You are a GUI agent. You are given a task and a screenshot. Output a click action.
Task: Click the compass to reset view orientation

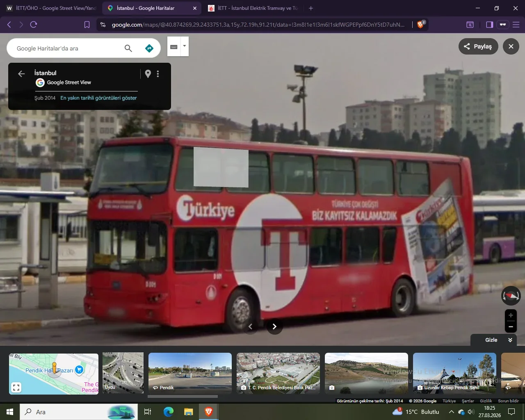click(x=511, y=295)
